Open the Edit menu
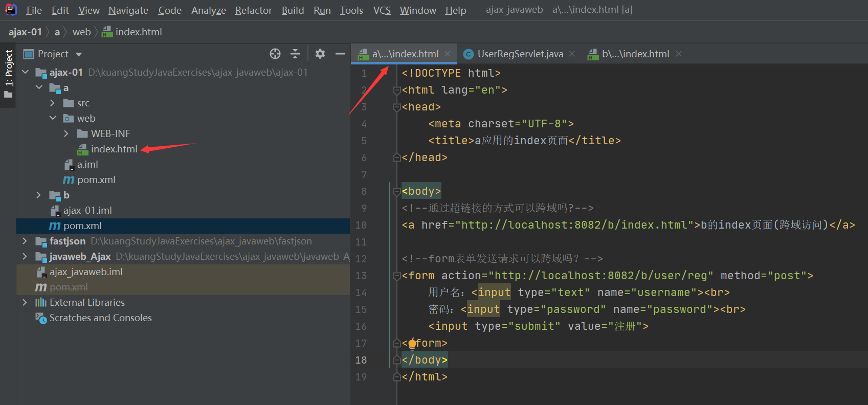868x405 pixels. tap(60, 10)
